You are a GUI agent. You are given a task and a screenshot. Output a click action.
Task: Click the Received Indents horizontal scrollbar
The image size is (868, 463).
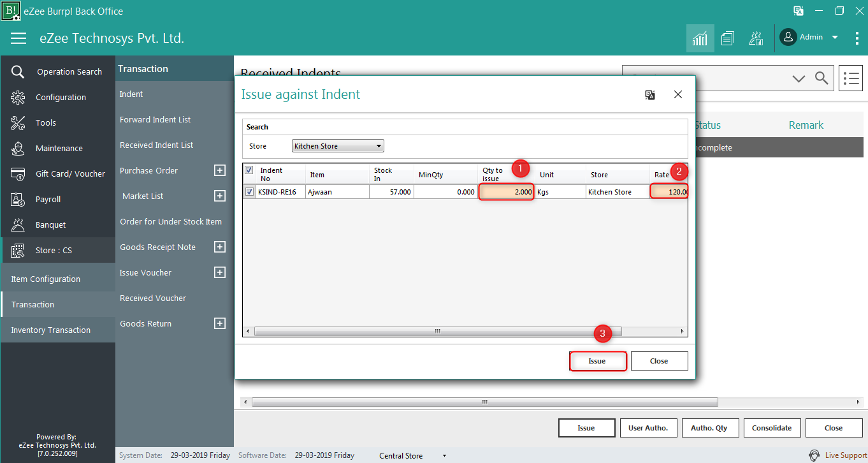click(x=484, y=402)
